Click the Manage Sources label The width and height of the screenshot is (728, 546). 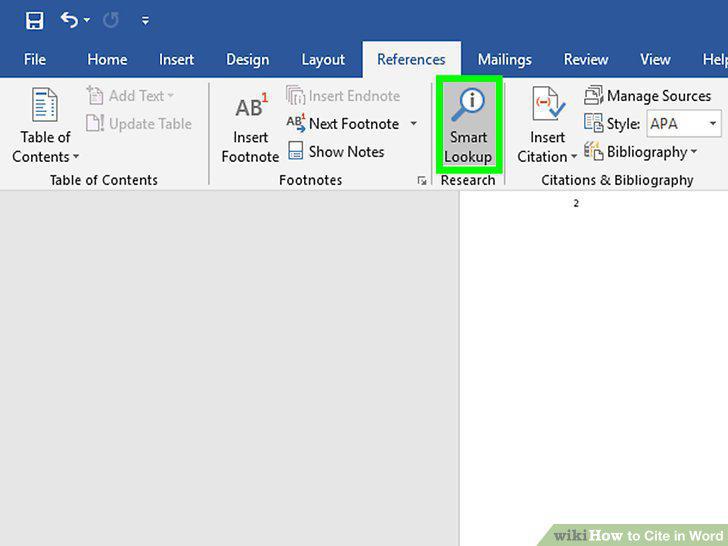pos(659,96)
